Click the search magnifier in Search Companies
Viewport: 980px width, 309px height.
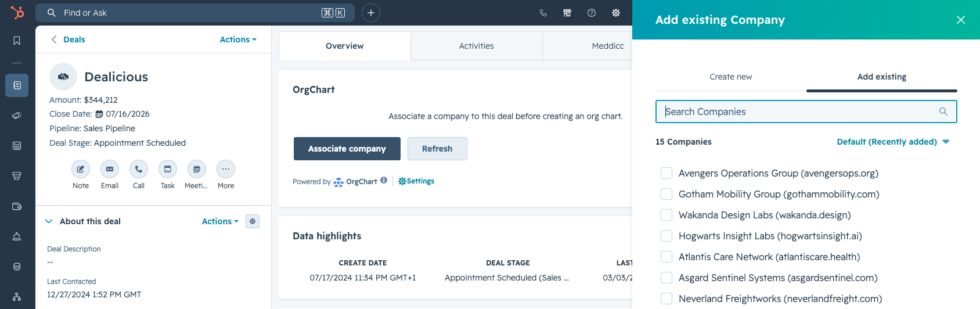943,112
